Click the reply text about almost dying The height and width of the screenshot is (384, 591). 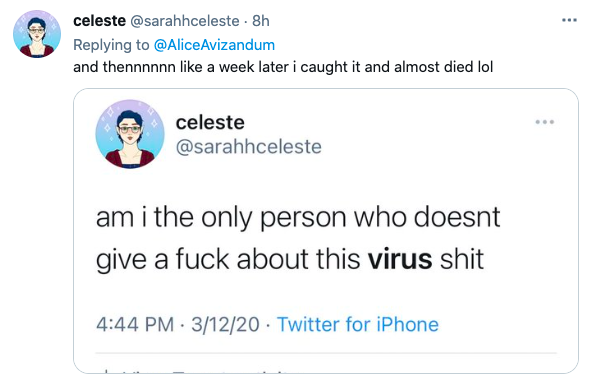click(283, 67)
